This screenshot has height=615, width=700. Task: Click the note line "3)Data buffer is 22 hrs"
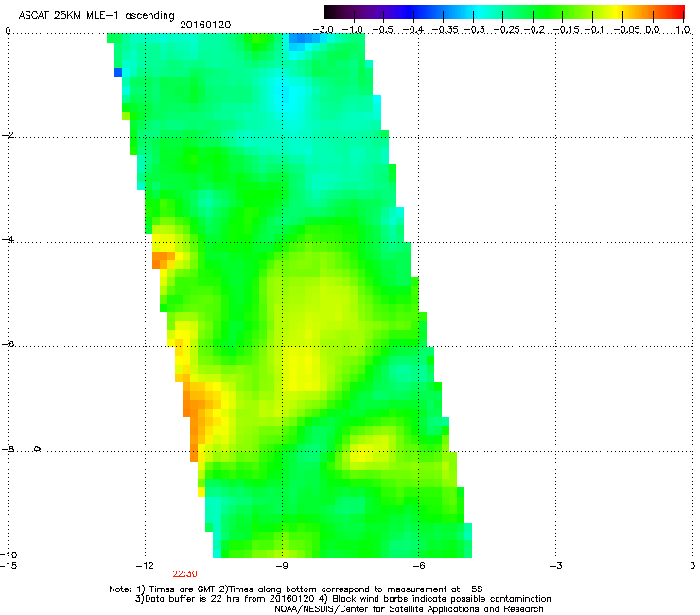click(x=342, y=599)
